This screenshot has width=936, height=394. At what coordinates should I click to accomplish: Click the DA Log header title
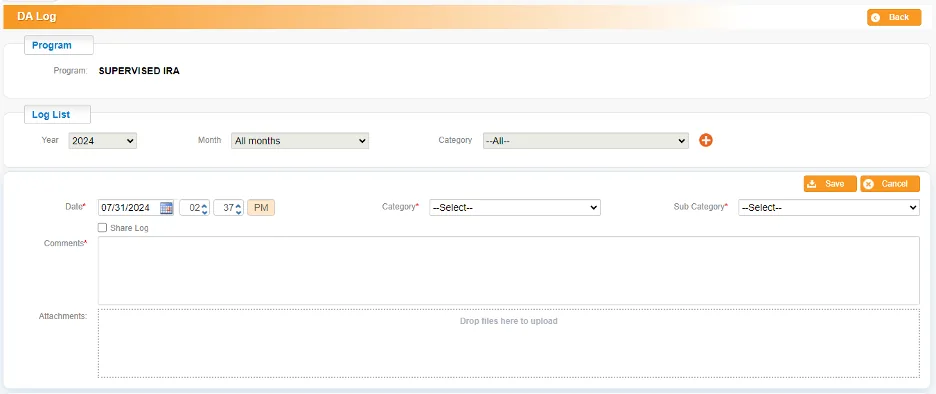coord(37,17)
